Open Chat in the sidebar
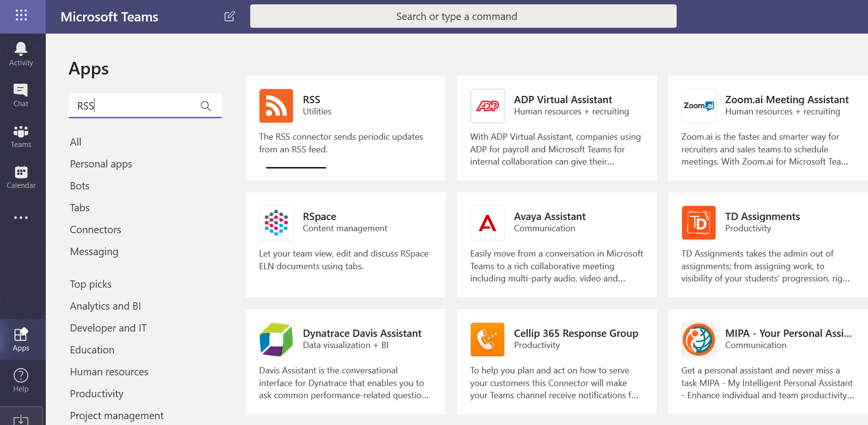The width and height of the screenshot is (868, 425). tap(21, 95)
